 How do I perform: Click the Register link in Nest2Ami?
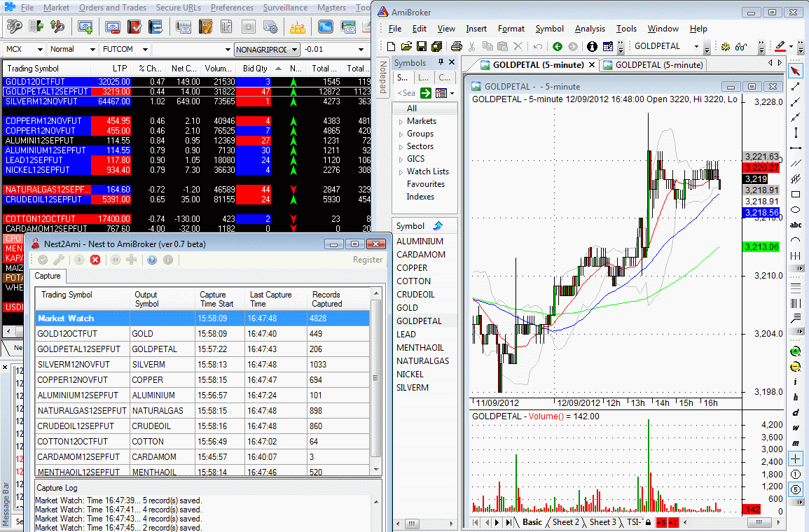click(x=367, y=260)
